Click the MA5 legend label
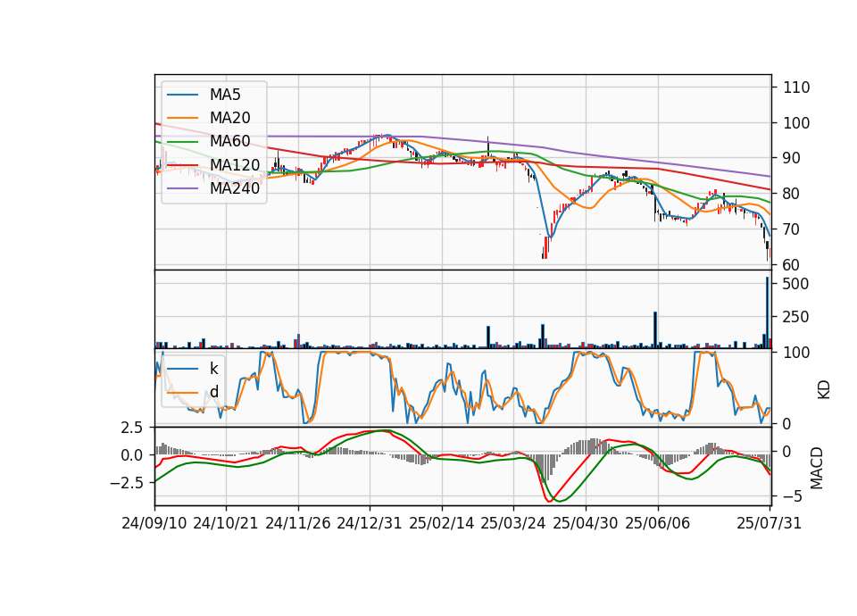The height and width of the screenshot is (616, 857). pyautogui.click(x=225, y=95)
